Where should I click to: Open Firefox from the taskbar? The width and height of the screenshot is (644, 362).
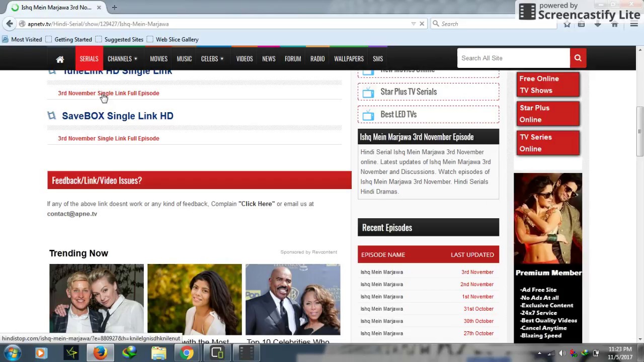click(x=100, y=353)
